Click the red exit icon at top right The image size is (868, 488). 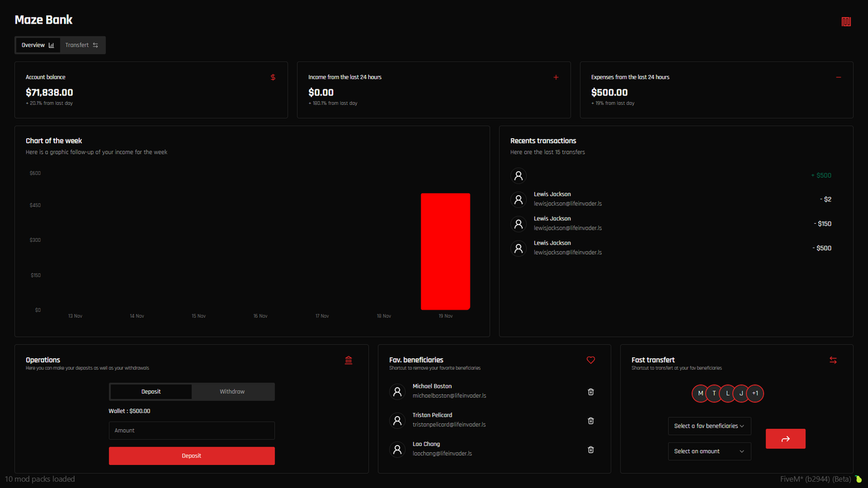click(x=846, y=22)
